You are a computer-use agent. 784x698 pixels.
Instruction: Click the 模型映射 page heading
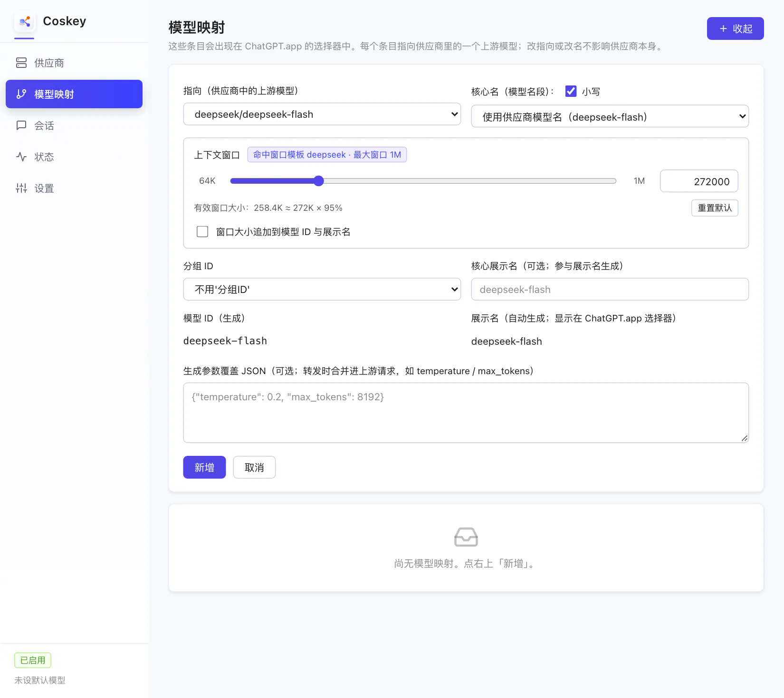[x=197, y=28]
